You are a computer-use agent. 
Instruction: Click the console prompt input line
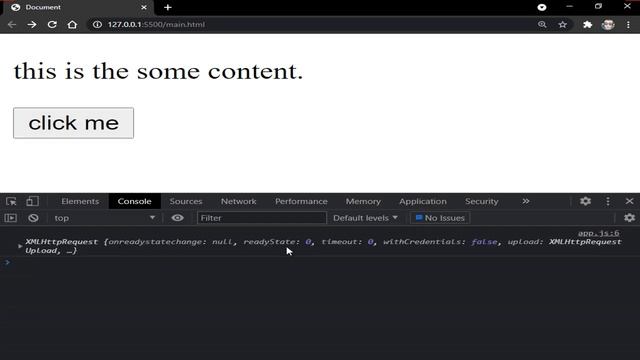pos(320,262)
